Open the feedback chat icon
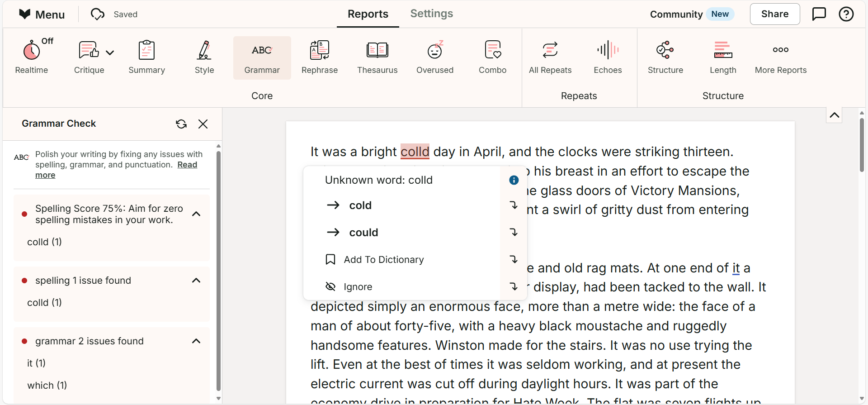 click(x=819, y=14)
